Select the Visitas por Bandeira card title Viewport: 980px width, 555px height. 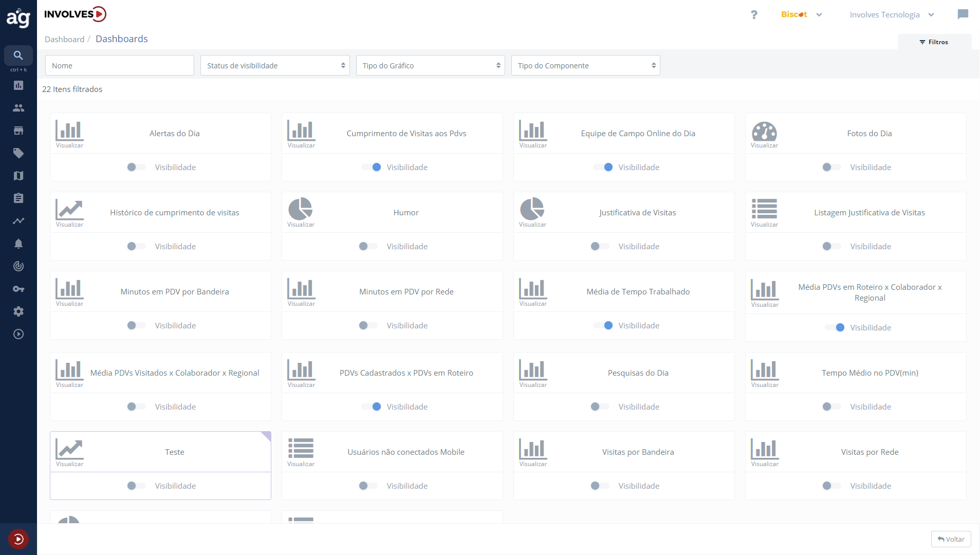click(638, 452)
